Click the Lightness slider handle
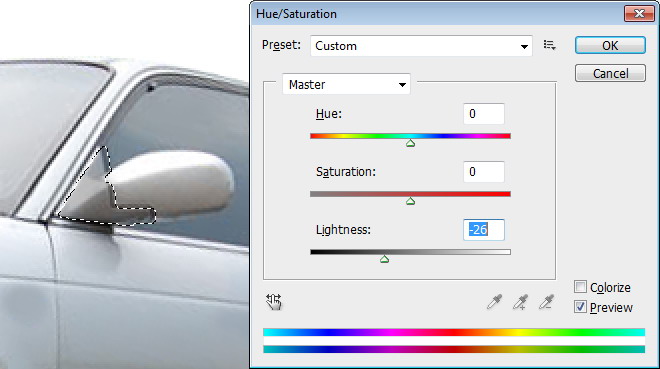Viewport: 660px width, 369px height. click(x=384, y=260)
